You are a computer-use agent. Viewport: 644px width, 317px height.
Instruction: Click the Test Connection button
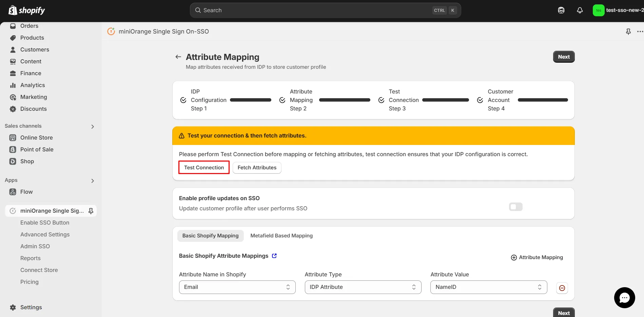click(204, 167)
